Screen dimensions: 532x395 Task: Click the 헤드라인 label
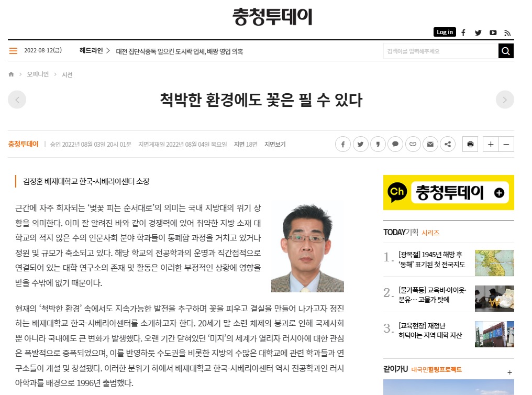pyautogui.click(x=91, y=51)
